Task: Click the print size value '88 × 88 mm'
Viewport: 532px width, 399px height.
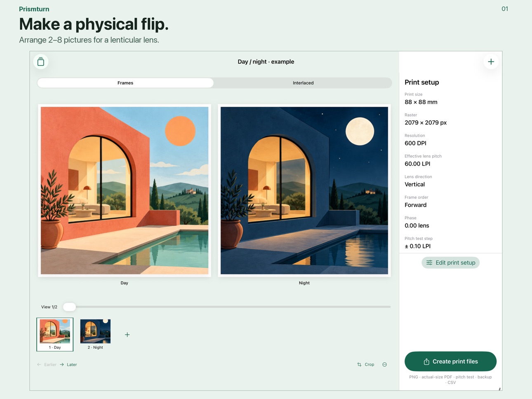Action: click(x=421, y=102)
